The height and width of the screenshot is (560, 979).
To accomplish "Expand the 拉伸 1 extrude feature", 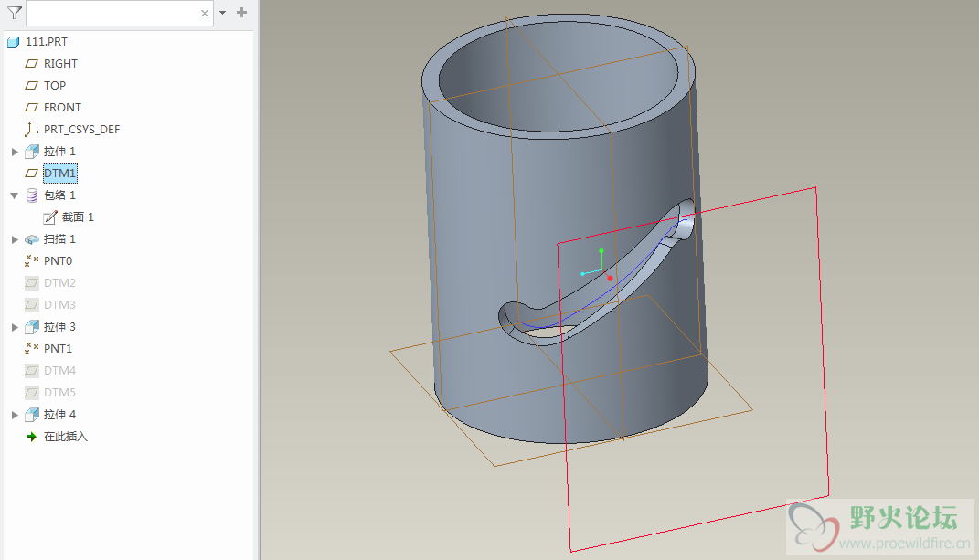I will click(x=15, y=152).
